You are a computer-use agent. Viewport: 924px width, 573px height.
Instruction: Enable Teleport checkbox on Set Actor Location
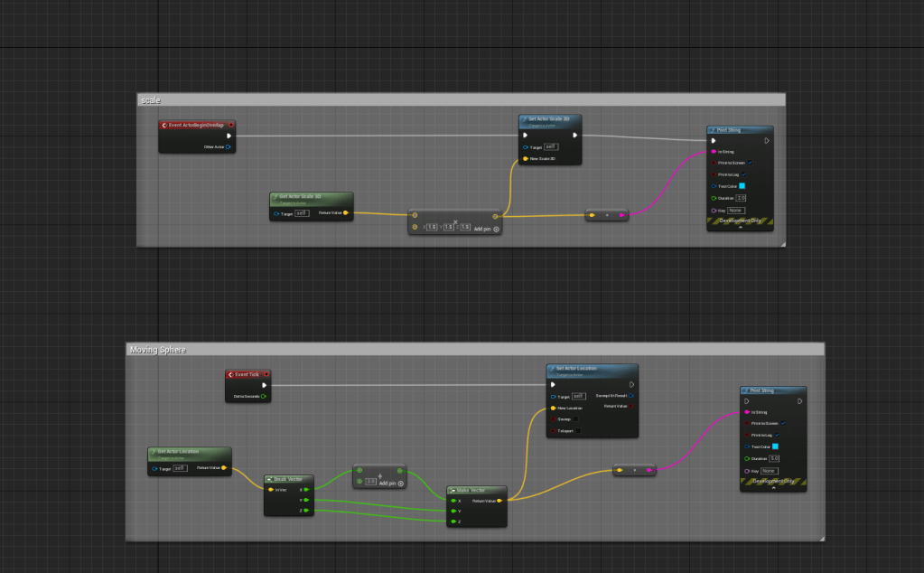pyautogui.click(x=578, y=431)
